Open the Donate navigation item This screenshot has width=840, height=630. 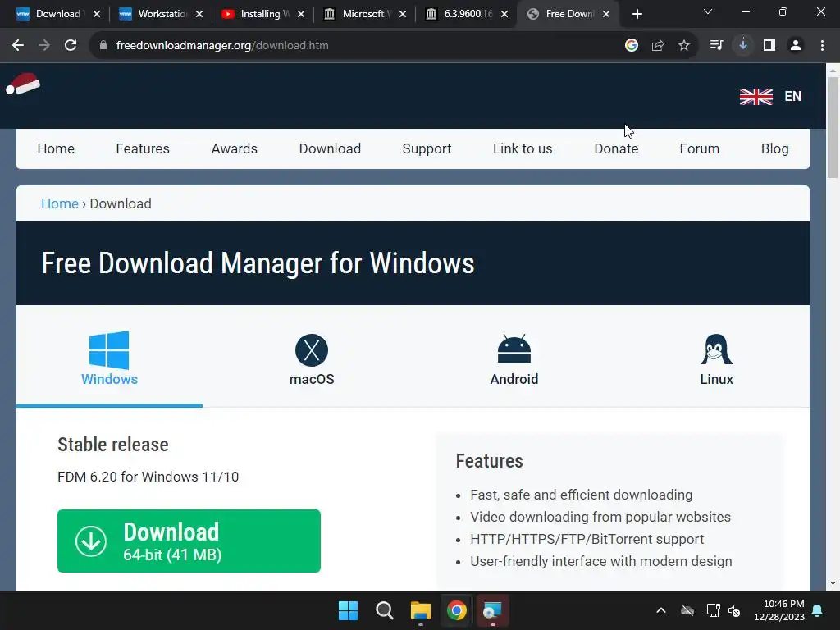(x=616, y=149)
